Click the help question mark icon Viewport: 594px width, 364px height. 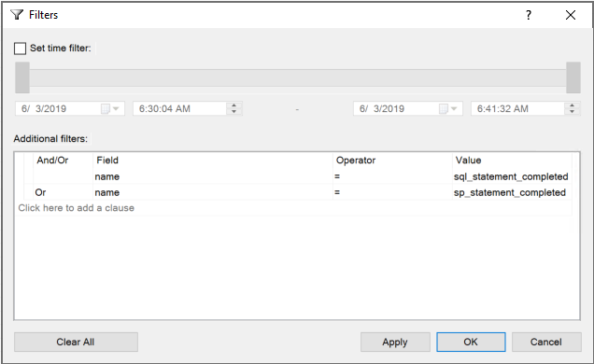pyautogui.click(x=529, y=15)
